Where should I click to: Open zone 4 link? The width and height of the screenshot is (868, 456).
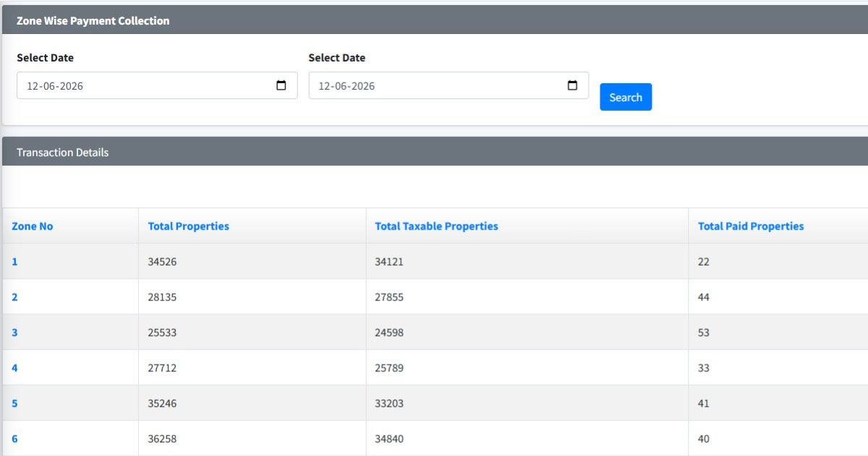pos(14,368)
